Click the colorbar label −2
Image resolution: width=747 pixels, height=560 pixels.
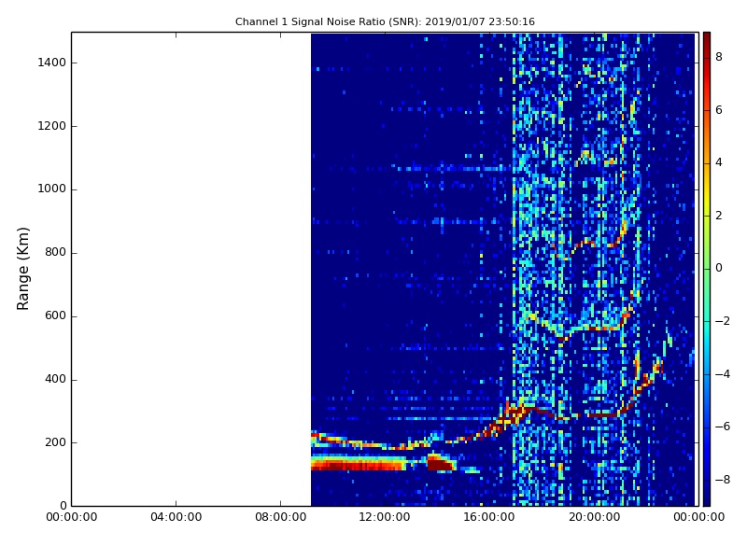[x=723, y=321]
